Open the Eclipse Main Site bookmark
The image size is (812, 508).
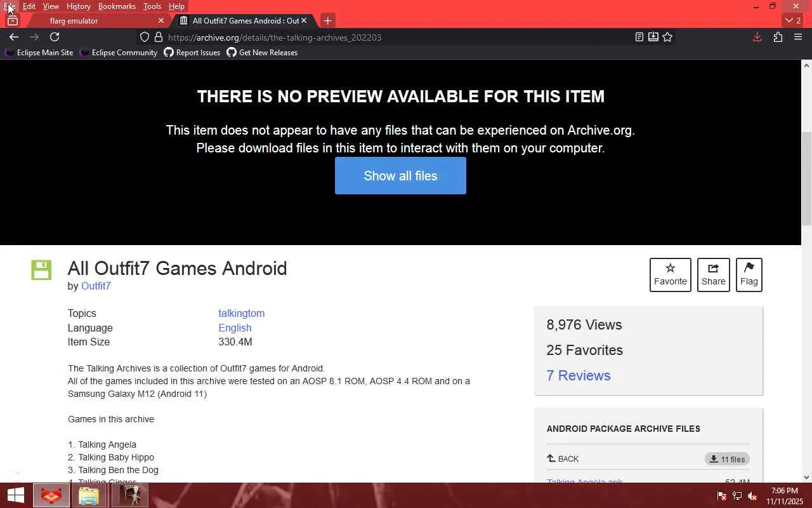(x=39, y=53)
